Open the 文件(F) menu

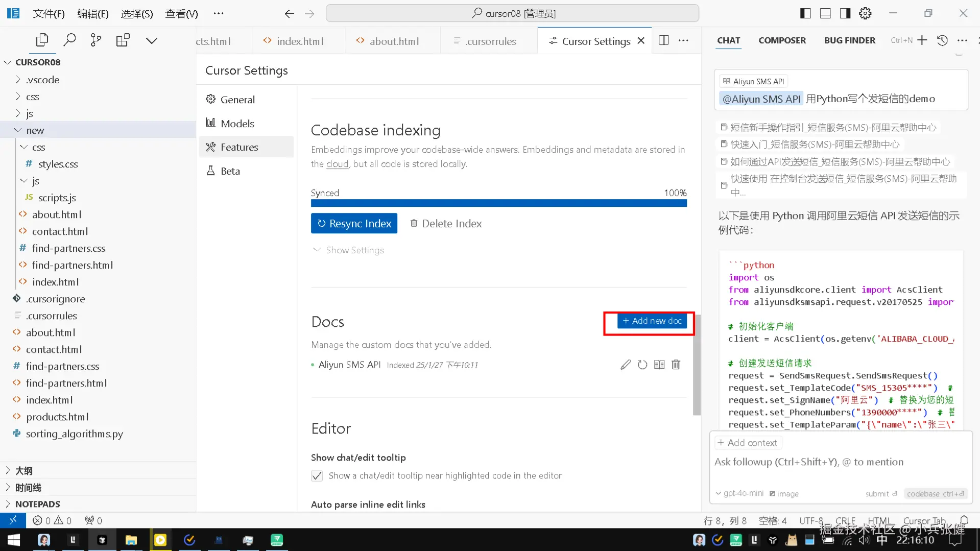click(49, 14)
